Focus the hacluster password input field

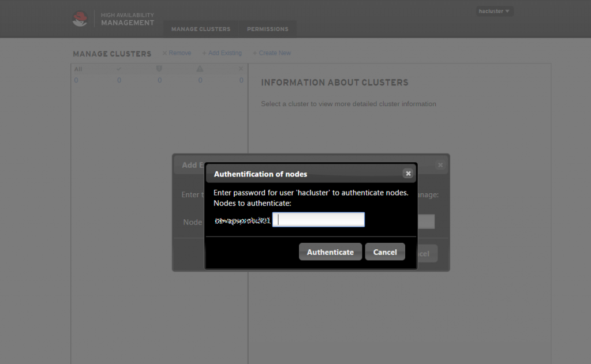click(318, 219)
